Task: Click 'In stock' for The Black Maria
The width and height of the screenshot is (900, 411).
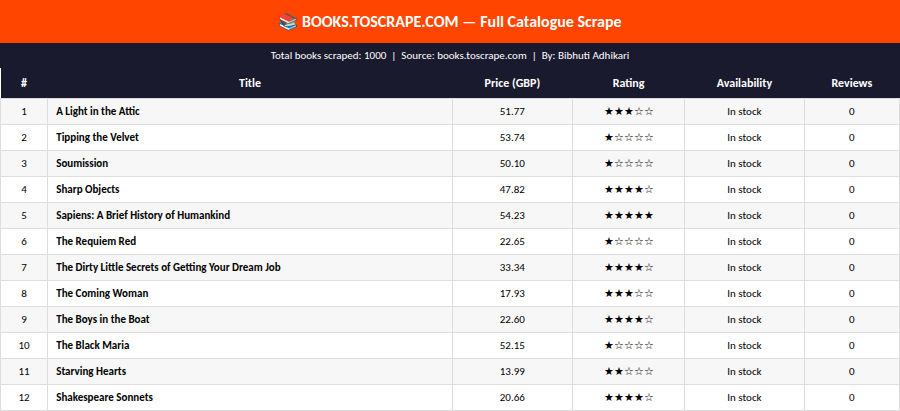Action: [x=744, y=345]
